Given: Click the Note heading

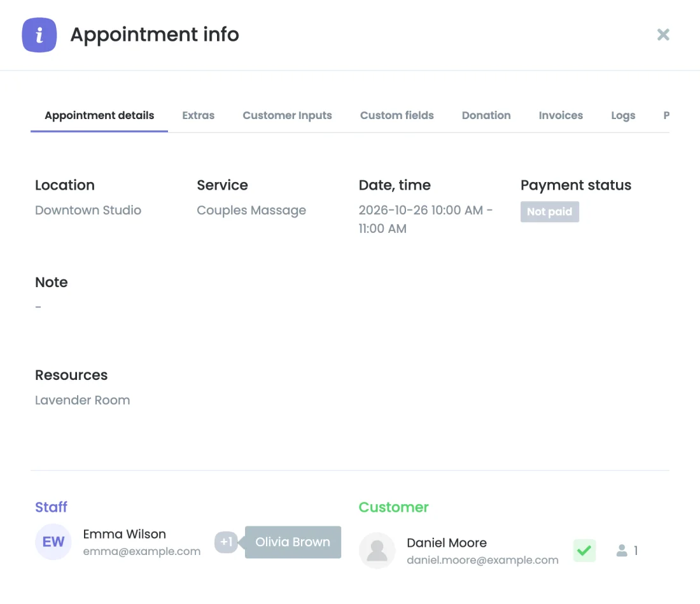Looking at the screenshot, I should click(x=52, y=282).
